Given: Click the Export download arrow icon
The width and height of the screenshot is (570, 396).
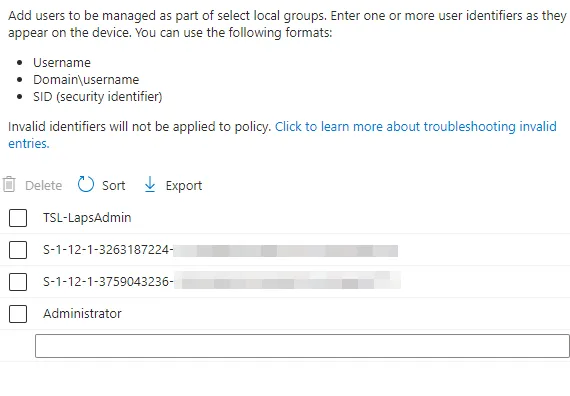Looking at the screenshot, I should (x=150, y=184).
